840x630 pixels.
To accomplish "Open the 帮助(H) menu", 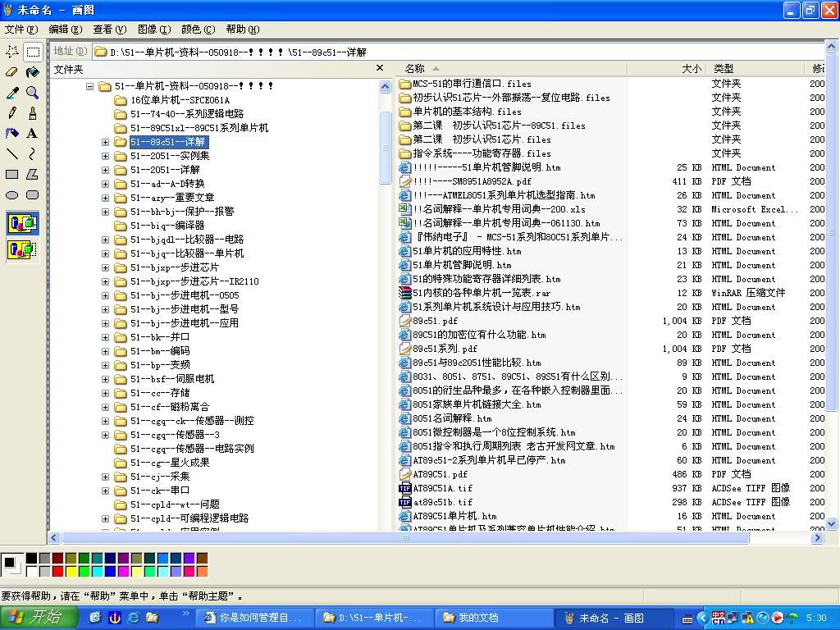I will pyautogui.click(x=243, y=30).
